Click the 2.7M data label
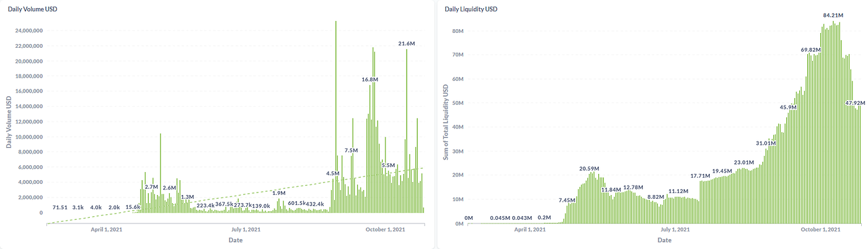 (x=151, y=187)
